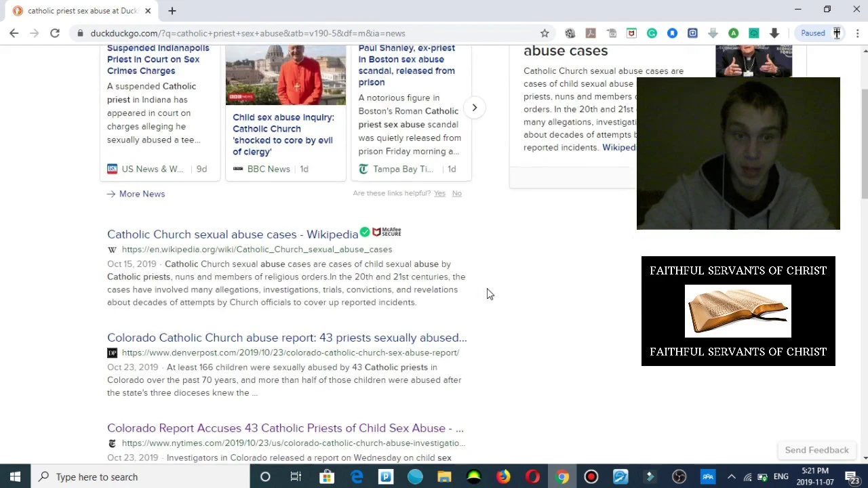Click the en.wikipedia.org result URL
The width and height of the screenshot is (868, 488).
(x=257, y=249)
